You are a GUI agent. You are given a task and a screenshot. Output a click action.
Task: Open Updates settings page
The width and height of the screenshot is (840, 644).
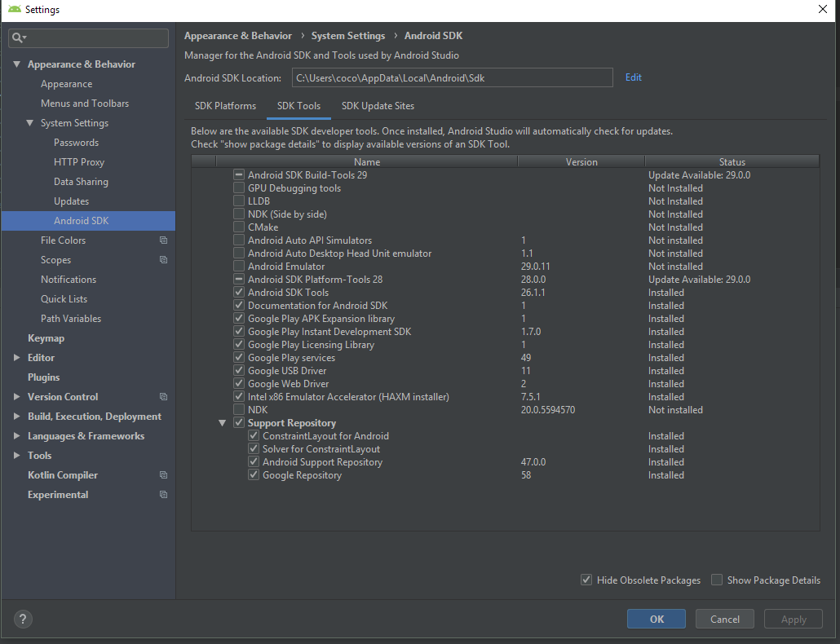click(71, 201)
